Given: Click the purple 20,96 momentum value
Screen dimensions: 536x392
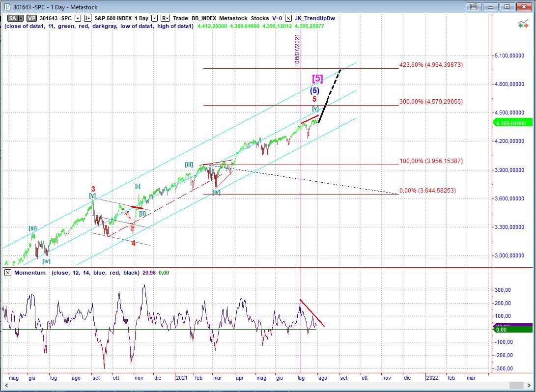Looking at the screenshot, I should 149,273.
